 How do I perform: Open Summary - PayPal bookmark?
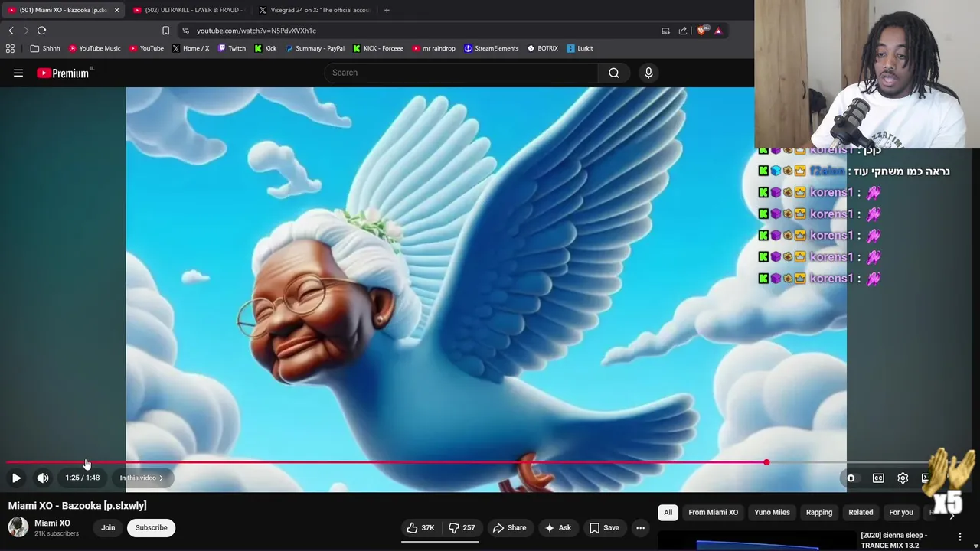pos(315,48)
